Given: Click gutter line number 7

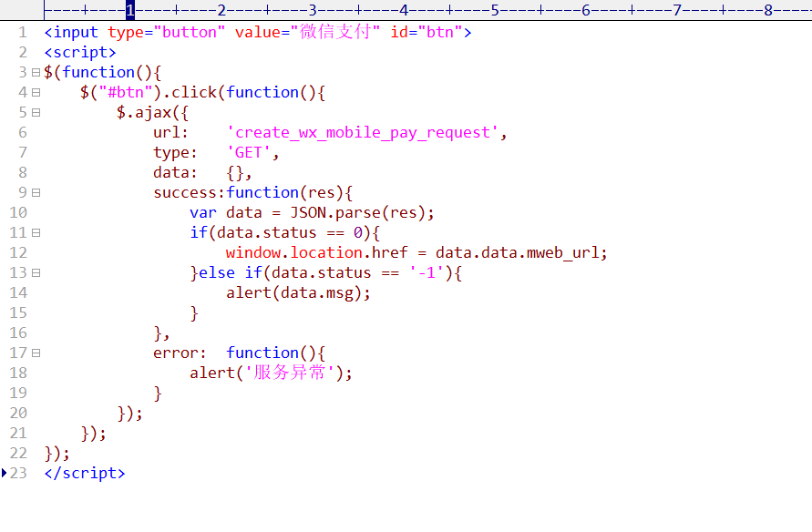Looking at the screenshot, I should [23, 153].
